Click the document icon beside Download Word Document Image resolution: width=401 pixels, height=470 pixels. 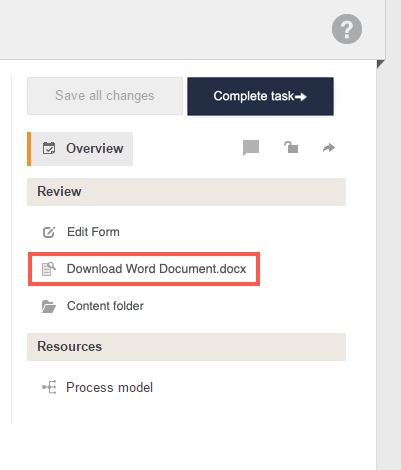49,269
